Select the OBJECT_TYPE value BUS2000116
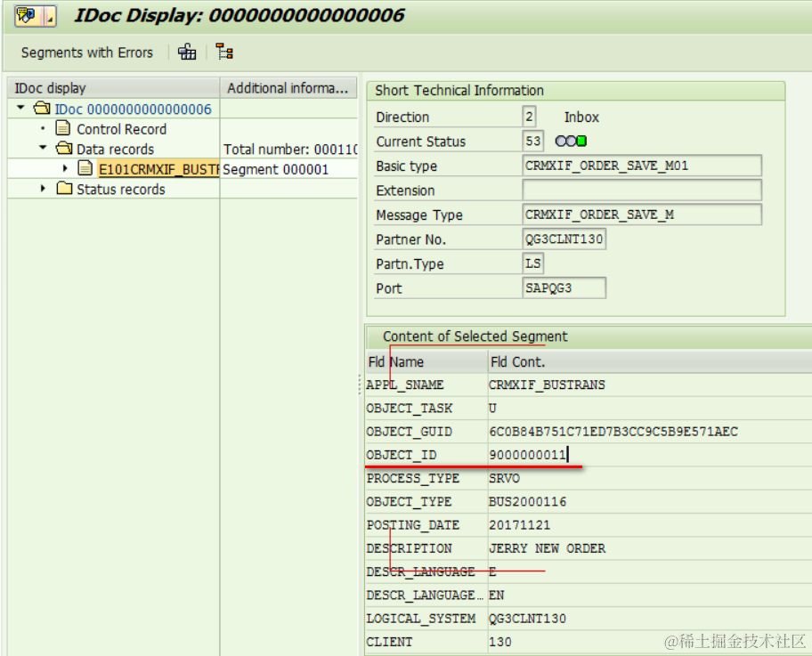 650,501
